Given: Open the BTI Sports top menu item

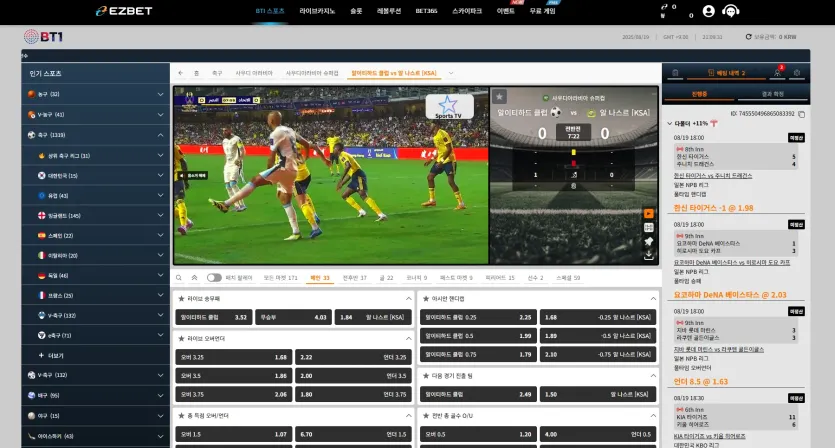Looking at the screenshot, I should click(x=270, y=11).
